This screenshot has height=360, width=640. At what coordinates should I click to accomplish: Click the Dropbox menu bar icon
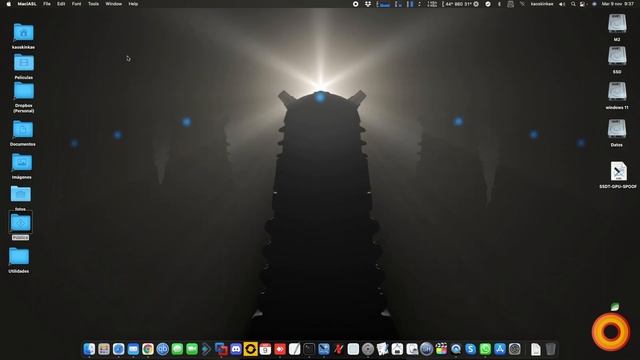pyautogui.click(x=368, y=4)
